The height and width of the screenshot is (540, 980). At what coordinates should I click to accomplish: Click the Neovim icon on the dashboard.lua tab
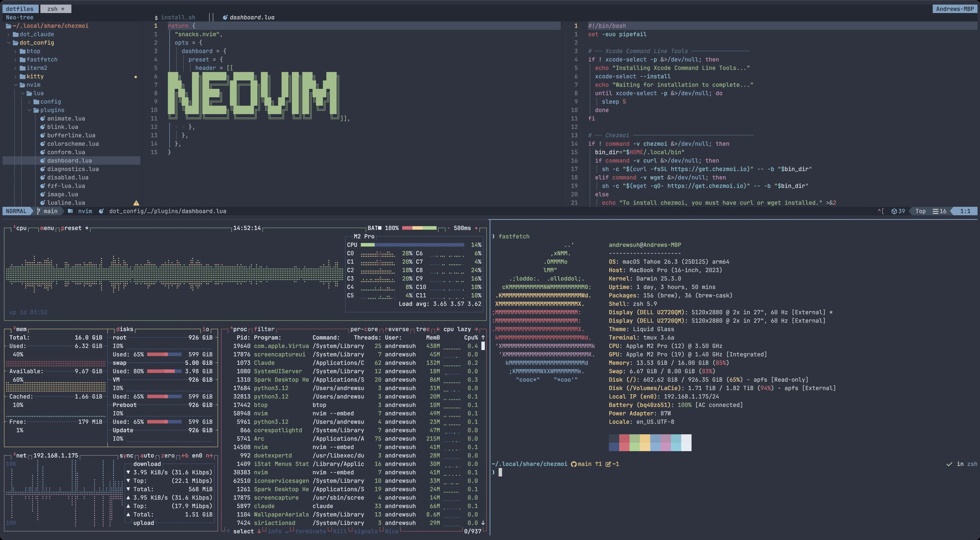click(x=225, y=17)
